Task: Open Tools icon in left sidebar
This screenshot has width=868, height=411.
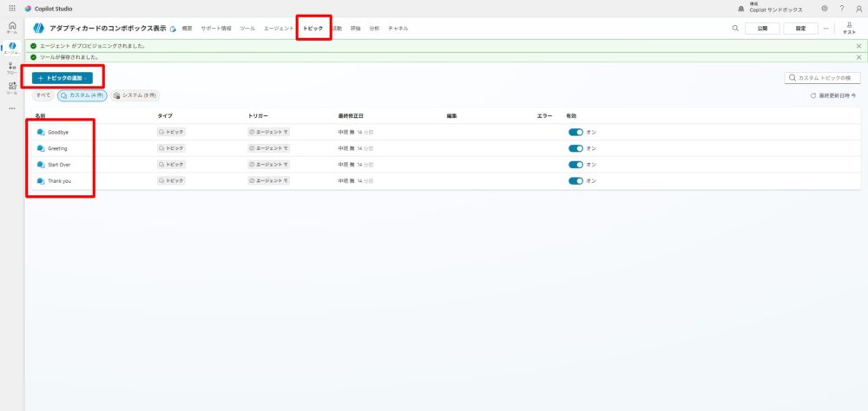Action: click(11, 88)
